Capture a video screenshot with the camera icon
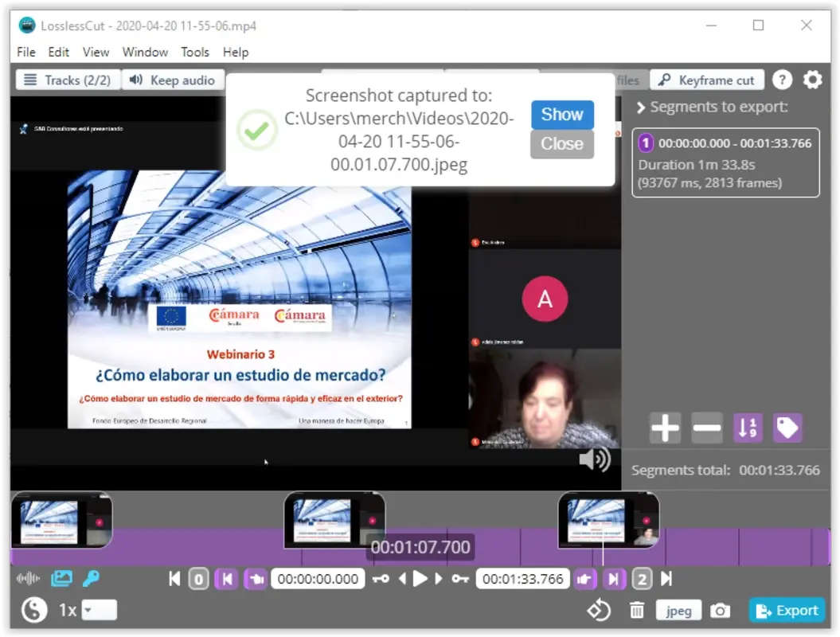The image size is (840, 637). pyautogui.click(x=720, y=610)
